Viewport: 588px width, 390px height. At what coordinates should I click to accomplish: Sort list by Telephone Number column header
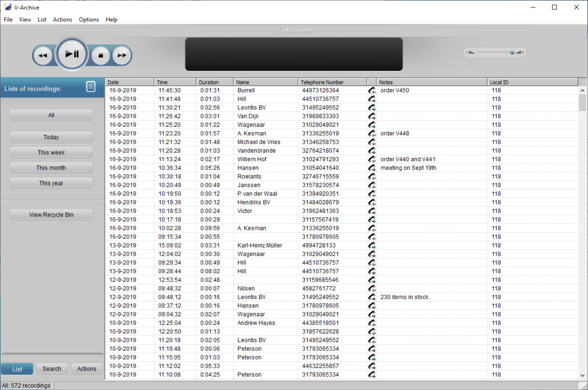tap(332, 82)
